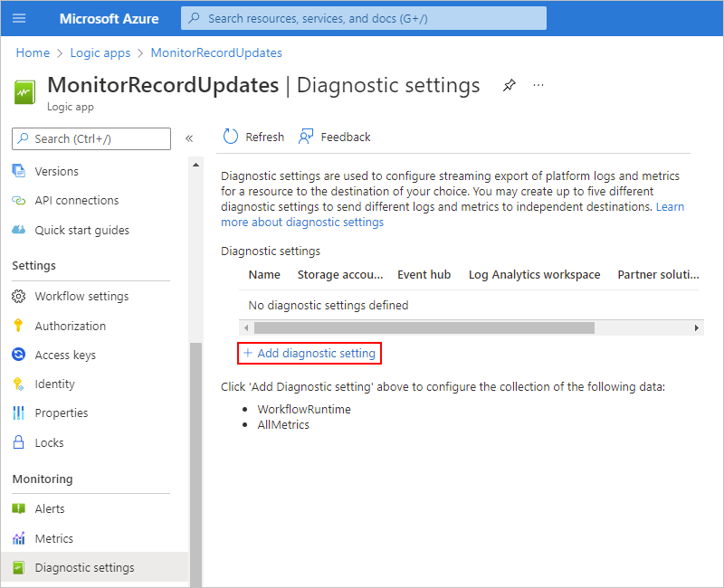Screen dimensions: 724x588
Task: Click the Quick start guides cloud icon
Action: (18, 230)
